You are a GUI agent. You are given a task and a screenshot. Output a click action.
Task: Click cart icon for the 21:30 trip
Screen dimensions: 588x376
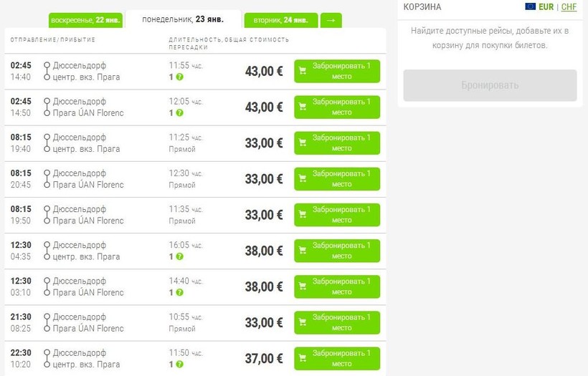[303, 323]
